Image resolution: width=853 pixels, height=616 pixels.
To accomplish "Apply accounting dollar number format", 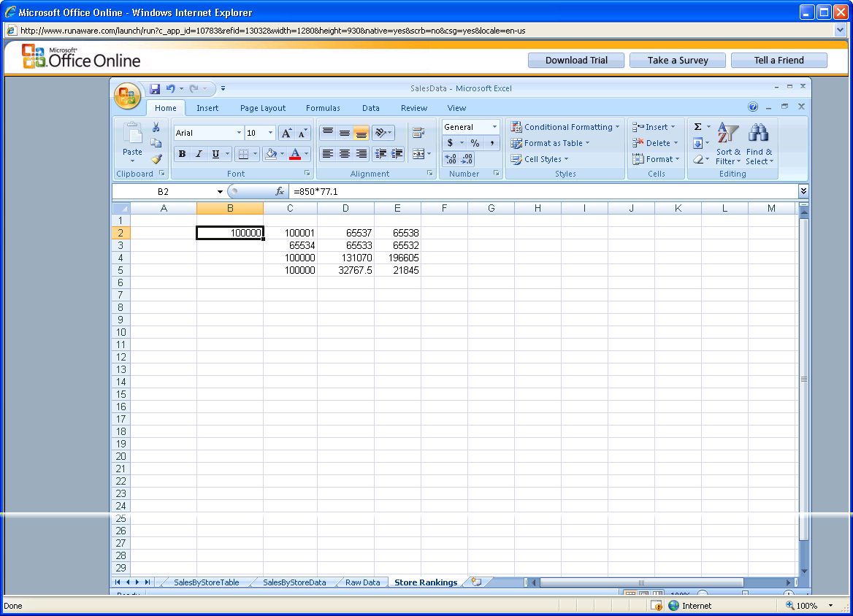I will [450, 143].
